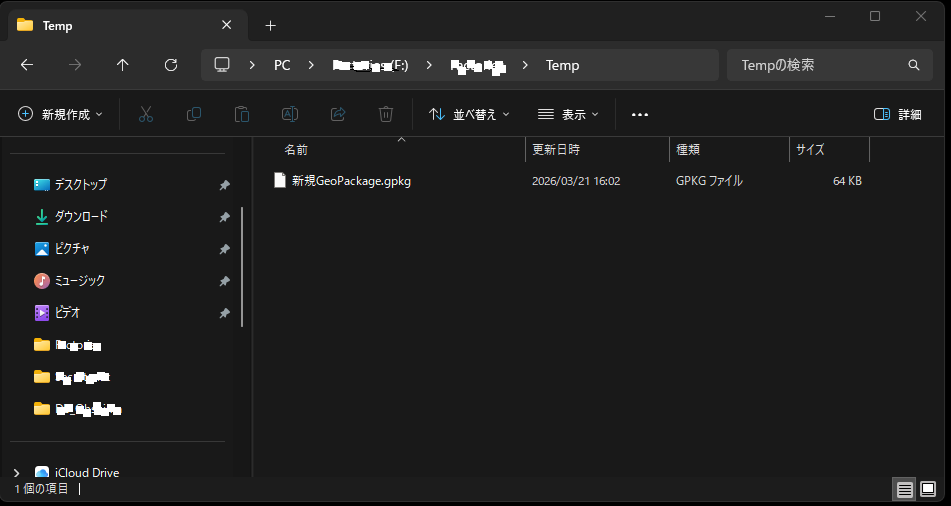Toggle the 詳細 details pane
Viewport: 951px width, 506px height.
click(x=897, y=114)
